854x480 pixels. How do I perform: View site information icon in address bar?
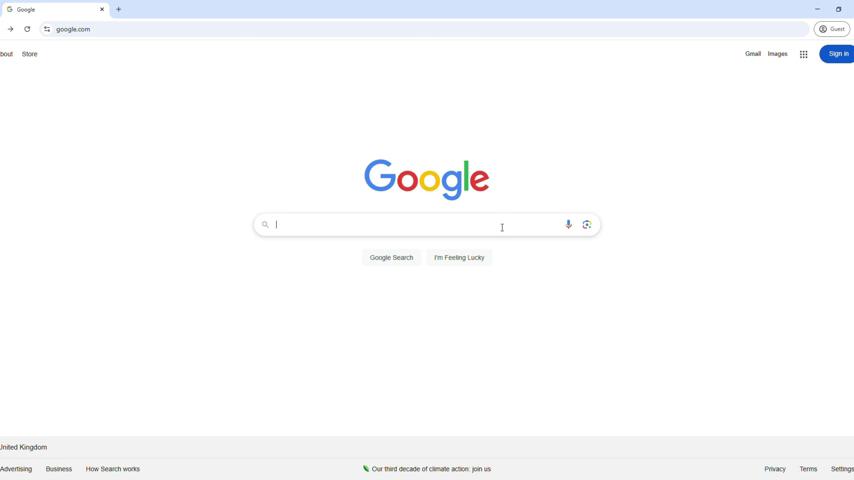point(47,29)
